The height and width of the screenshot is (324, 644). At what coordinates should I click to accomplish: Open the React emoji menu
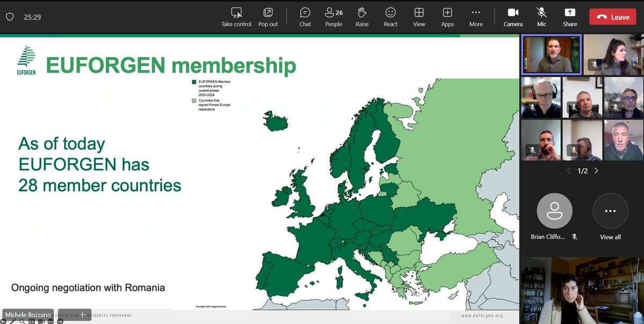pos(391,17)
